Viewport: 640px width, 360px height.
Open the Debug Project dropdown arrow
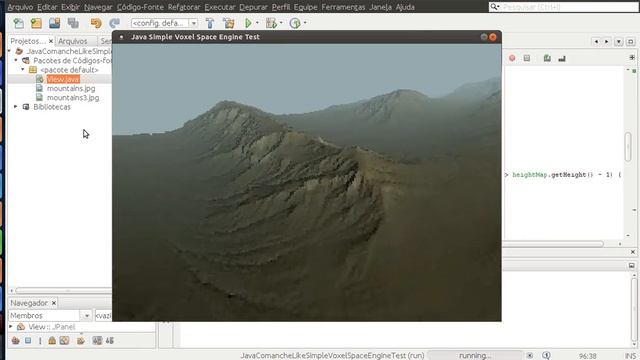pos(281,23)
